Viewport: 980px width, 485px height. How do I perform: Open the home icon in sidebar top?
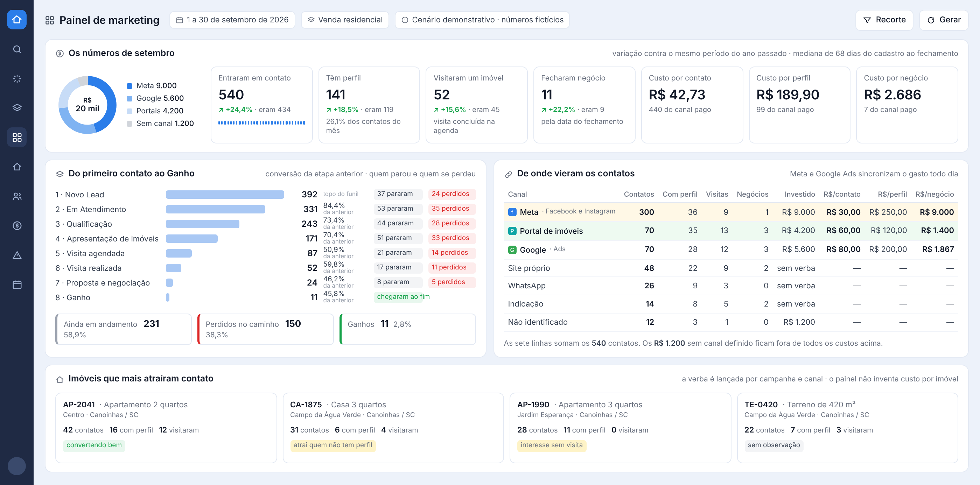click(x=17, y=19)
